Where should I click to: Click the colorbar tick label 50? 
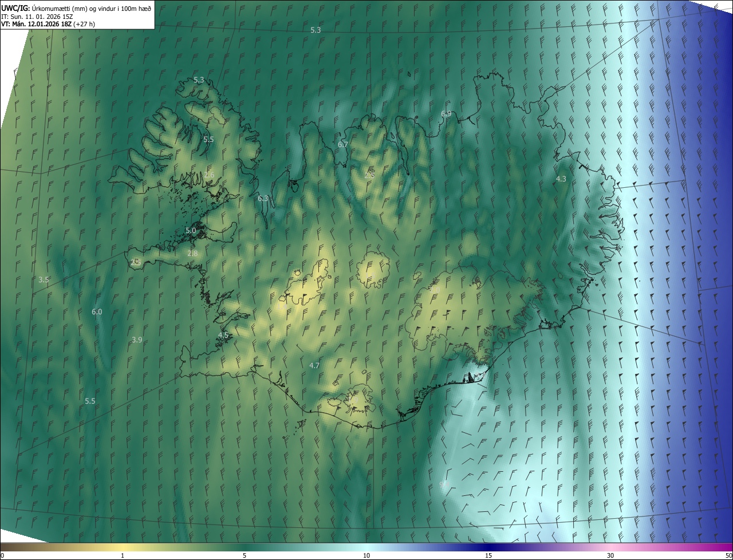[728, 556]
